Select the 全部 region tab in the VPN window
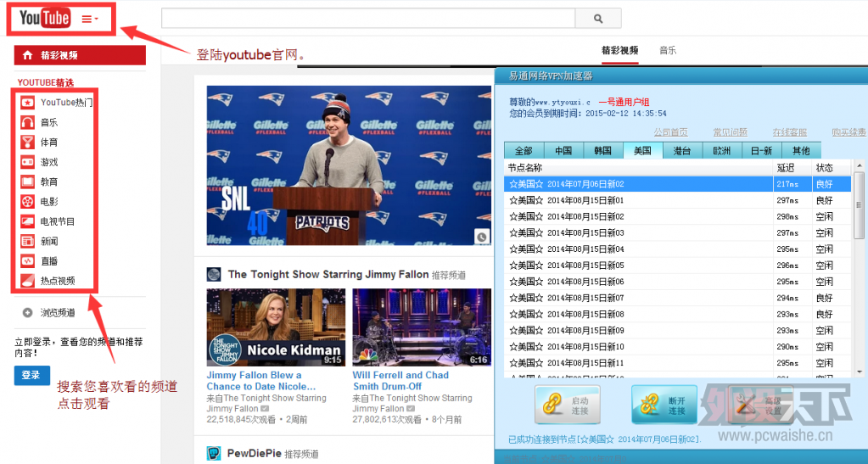Screen dimensions: 868x464 (x=524, y=151)
